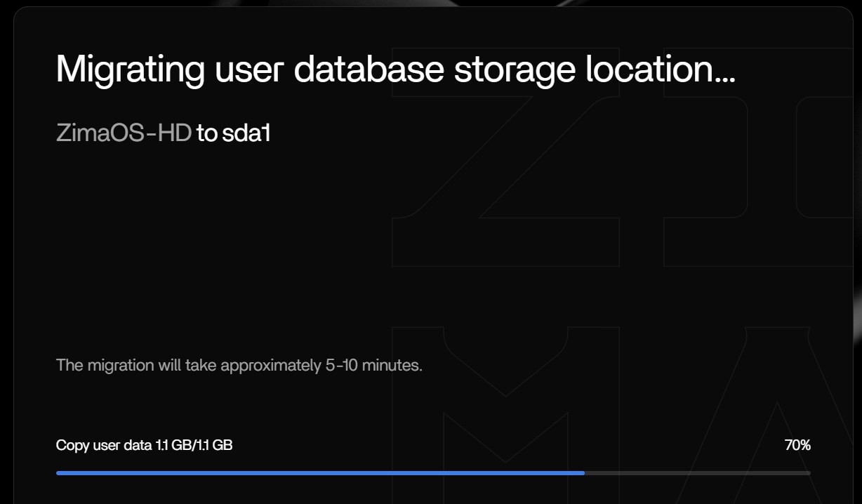Click the gray unfilled progress bar portion
862x504 pixels.
697,473
